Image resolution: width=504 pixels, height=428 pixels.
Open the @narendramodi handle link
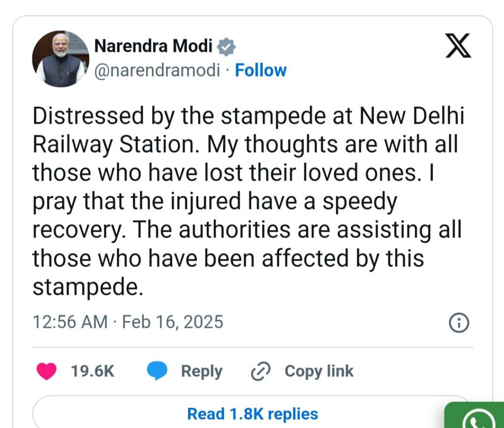tap(157, 70)
